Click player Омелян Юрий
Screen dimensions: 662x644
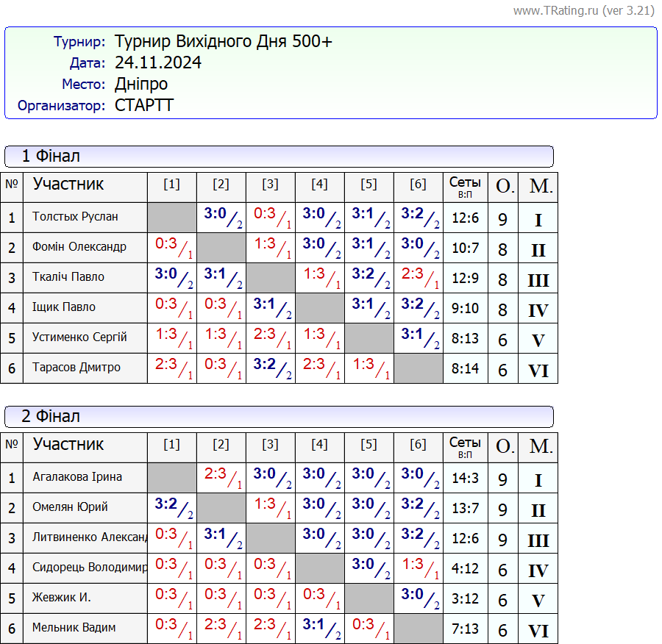pos(70,507)
